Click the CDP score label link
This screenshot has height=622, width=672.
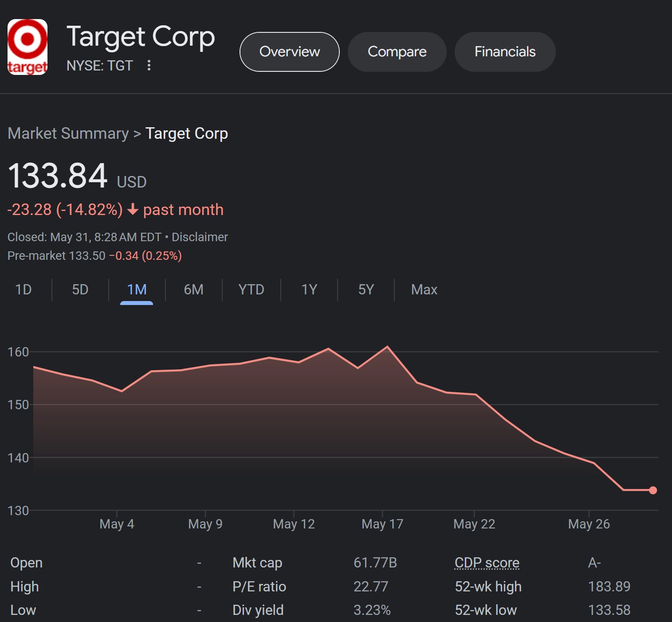[x=487, y=563]
